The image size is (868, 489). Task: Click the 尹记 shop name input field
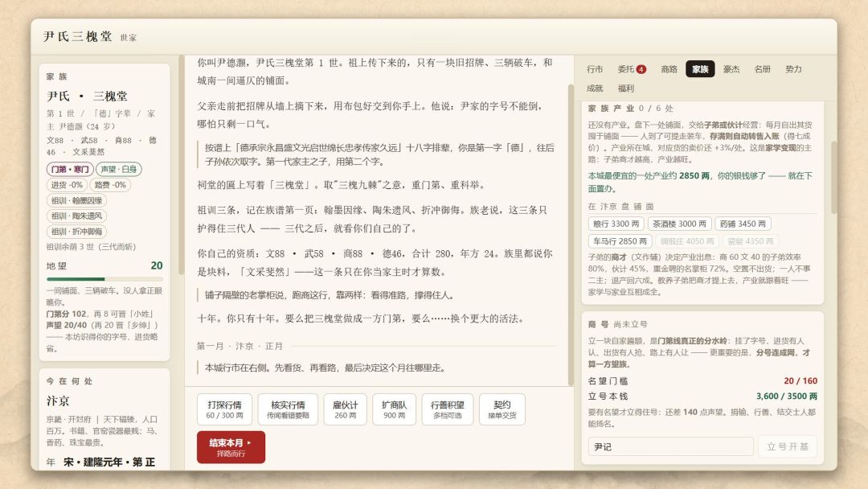point(670,446)
